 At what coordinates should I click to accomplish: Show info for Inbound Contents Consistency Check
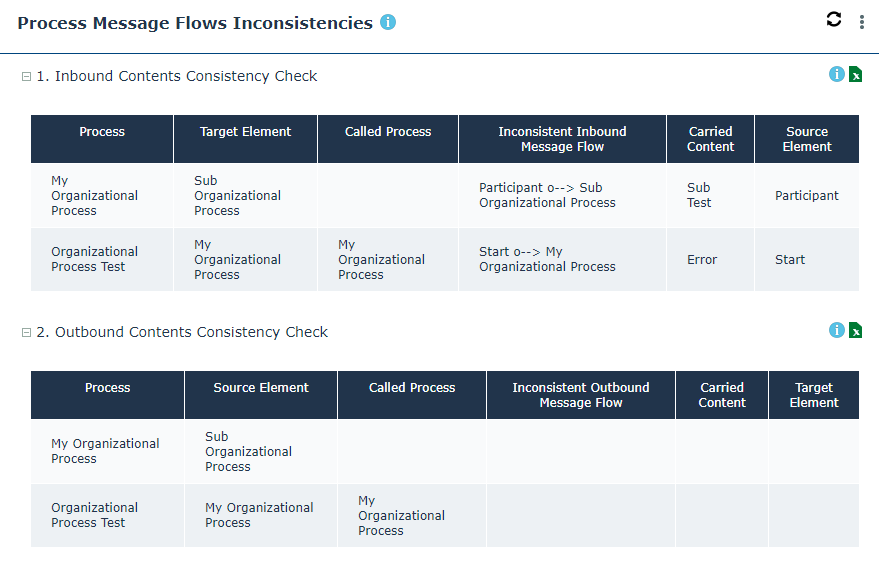pyautogui.click(x=837, y=74)
